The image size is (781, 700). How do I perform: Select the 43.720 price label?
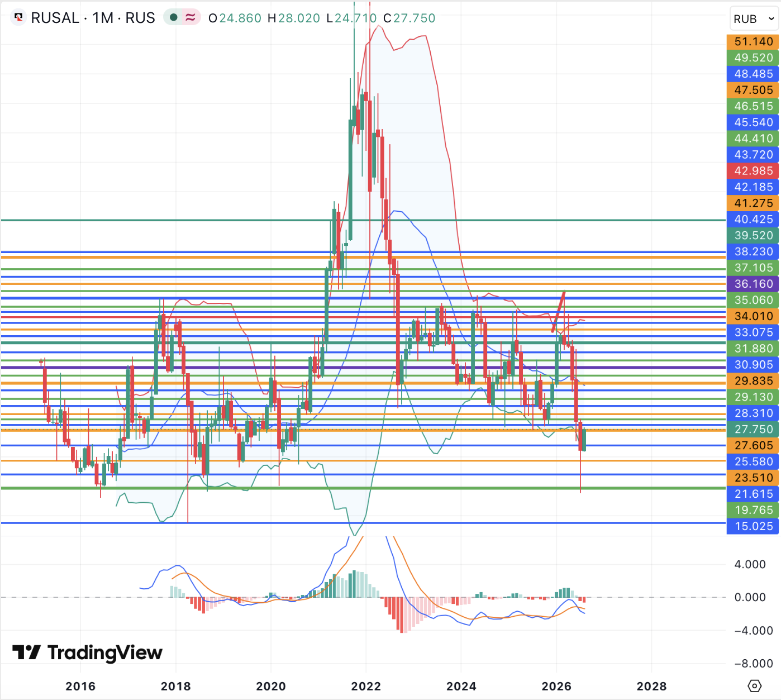click(x=753, y=155)
